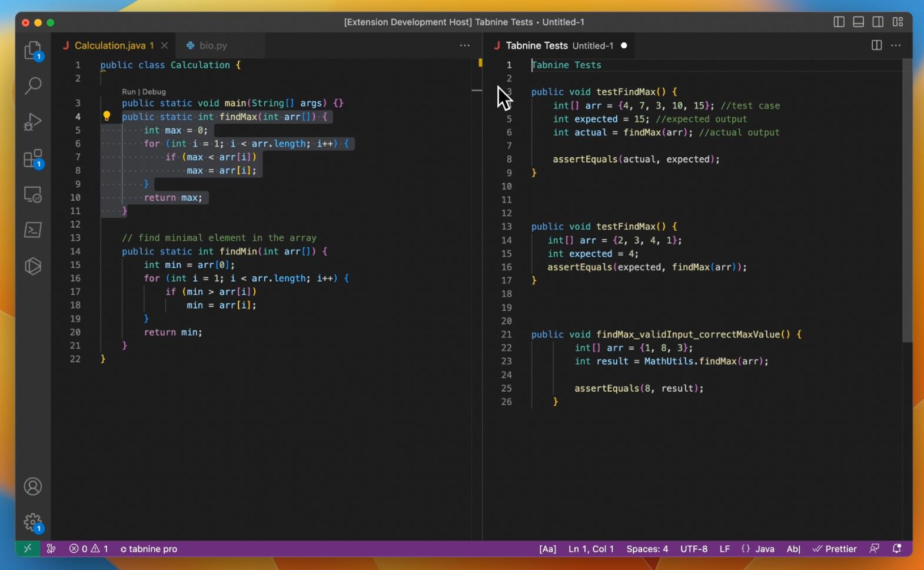
Task: Select the Tabnine Tests Untitled-1 tab
Action: point(560,45)
